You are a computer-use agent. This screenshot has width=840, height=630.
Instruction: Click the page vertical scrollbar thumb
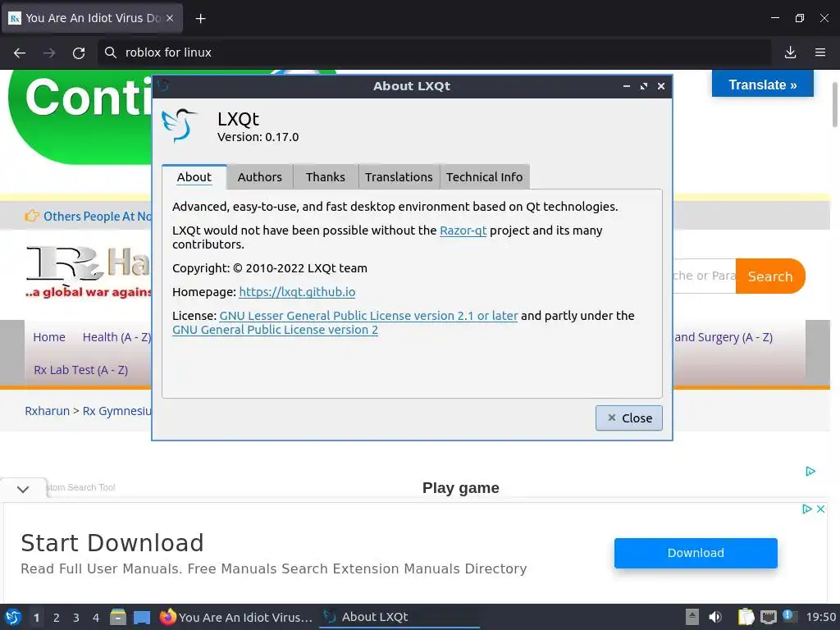coord(834,105)
